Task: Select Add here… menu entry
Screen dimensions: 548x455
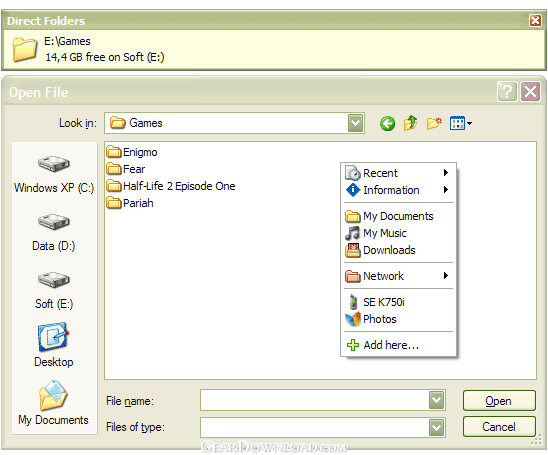Action: pos(398,345)
